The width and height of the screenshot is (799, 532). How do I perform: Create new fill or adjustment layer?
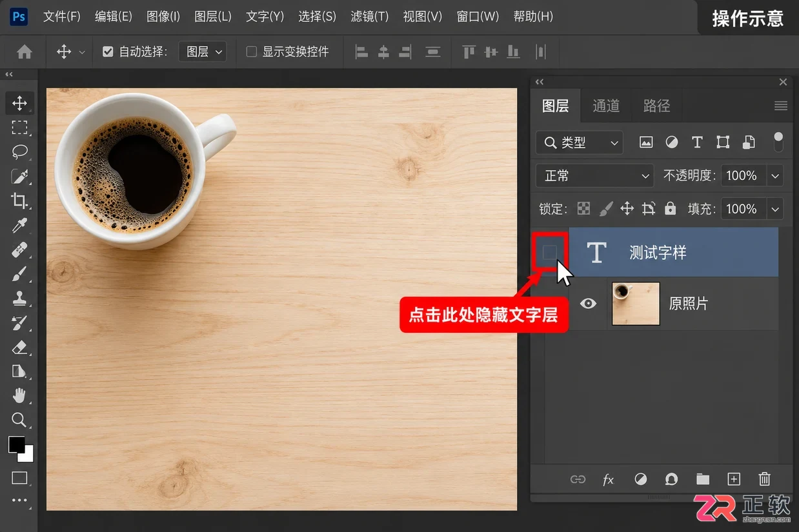[640, 479]
